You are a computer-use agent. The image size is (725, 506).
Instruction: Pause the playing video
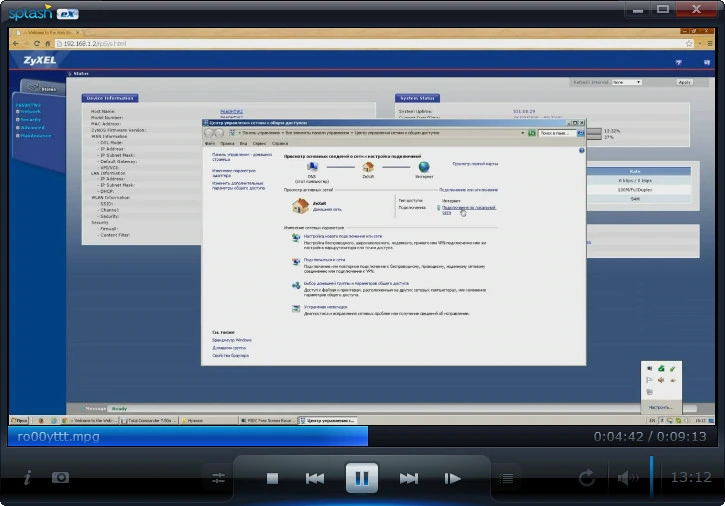point(362,478)
